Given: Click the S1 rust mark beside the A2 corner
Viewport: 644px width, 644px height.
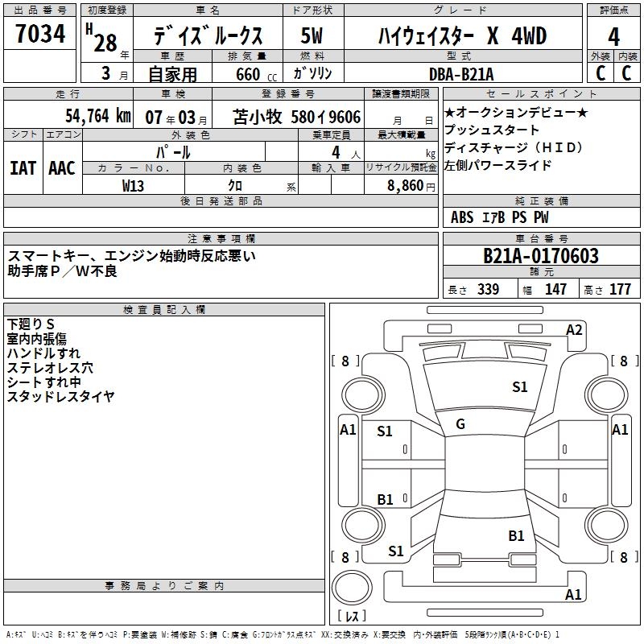Looking at the screenshot, I should tap(520, 387).
